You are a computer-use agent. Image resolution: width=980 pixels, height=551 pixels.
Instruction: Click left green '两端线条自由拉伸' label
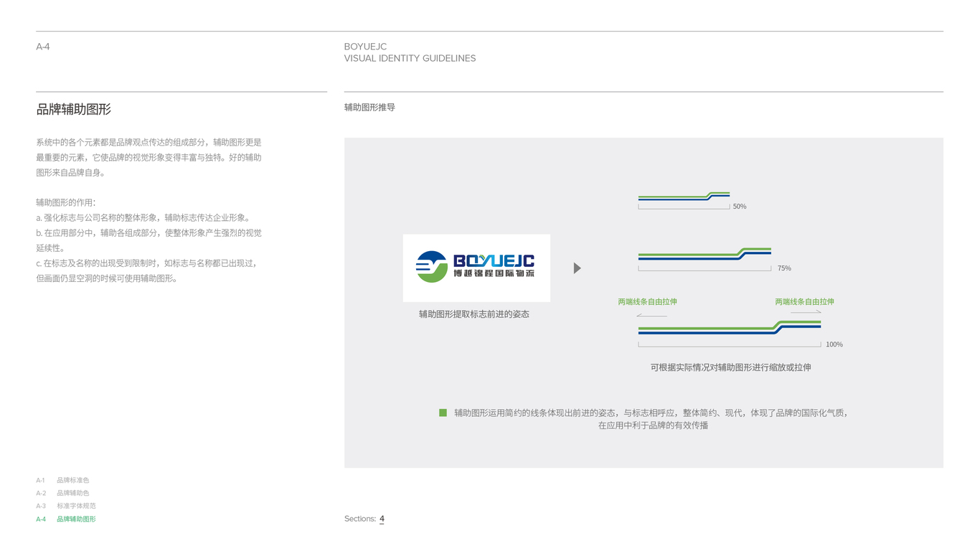(x=647, y=302)
